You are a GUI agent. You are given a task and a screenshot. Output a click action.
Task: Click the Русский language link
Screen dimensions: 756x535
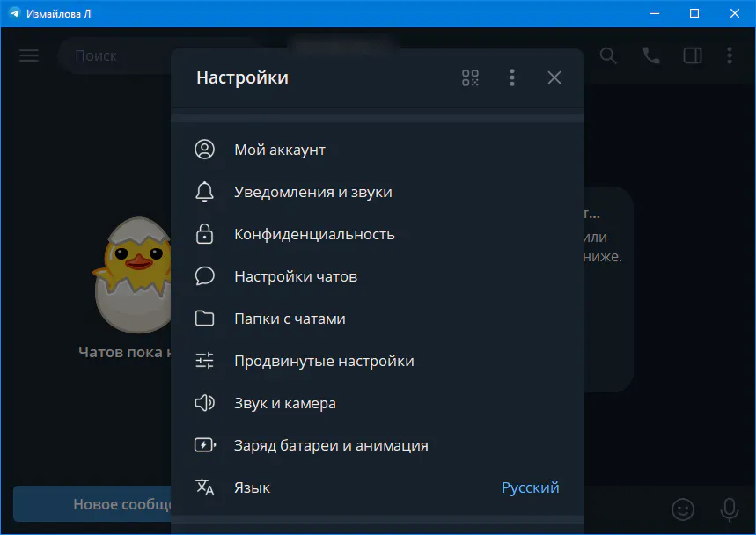pos(530,487)
